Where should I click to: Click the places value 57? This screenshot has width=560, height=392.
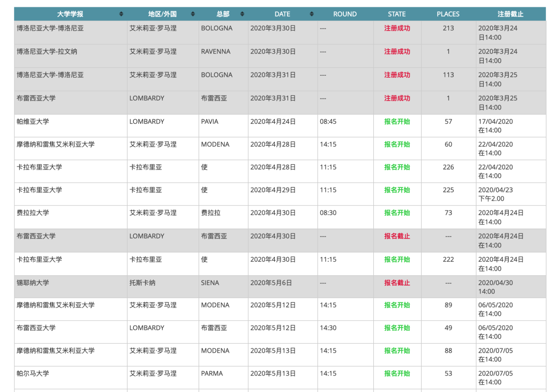click(448, 121)
